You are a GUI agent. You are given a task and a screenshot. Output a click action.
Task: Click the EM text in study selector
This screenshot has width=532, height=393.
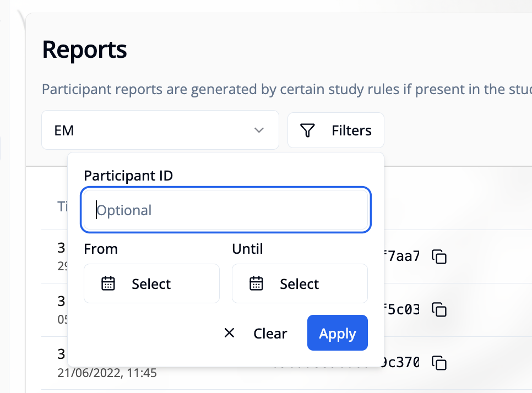click(64, 130)
